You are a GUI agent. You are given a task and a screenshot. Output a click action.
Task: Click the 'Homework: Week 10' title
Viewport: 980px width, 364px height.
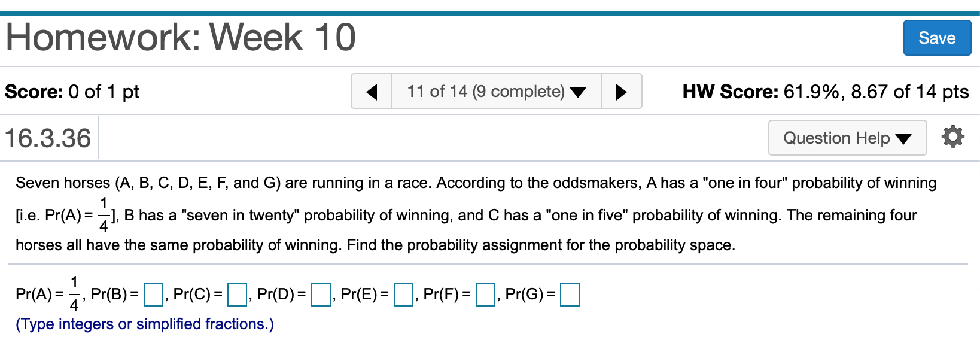tap(179, 37)
